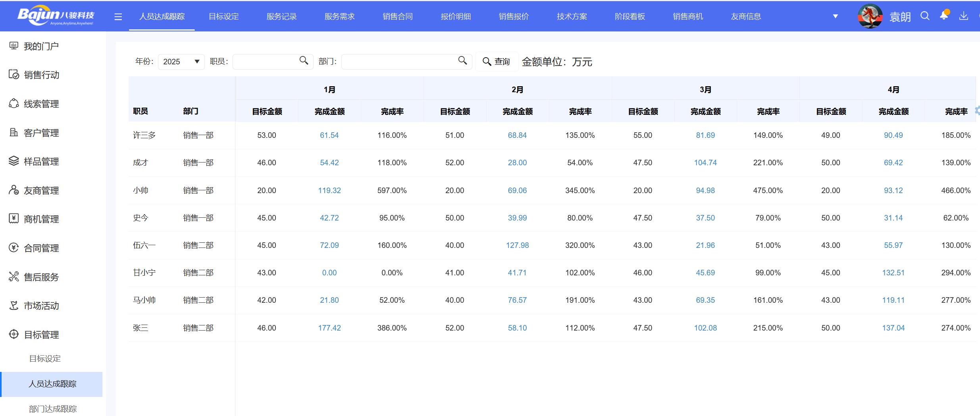The image size is (980, 416).
Task: Open 张三's April completed amount 137.04
Action: point(893,328)
